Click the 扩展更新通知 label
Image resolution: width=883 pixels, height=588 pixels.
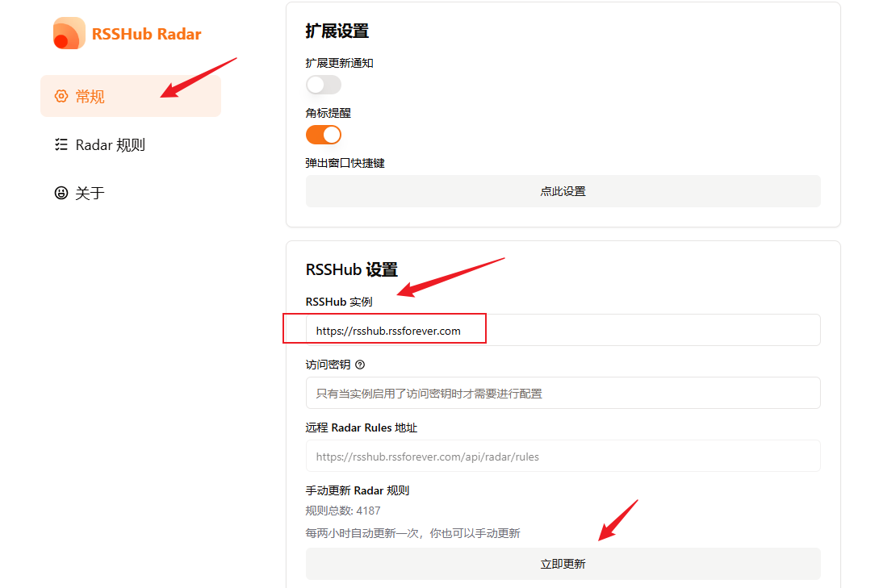pos(340,63)
